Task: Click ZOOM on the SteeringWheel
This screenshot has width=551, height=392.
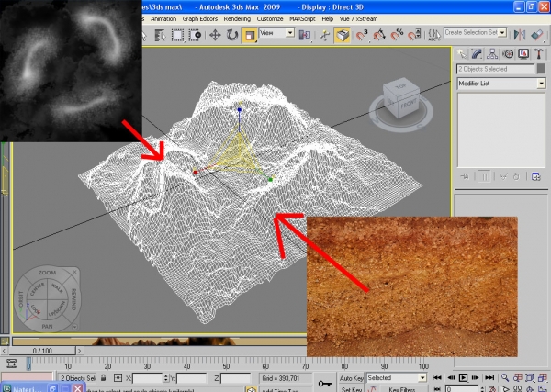Action: [x=47, y=273]
